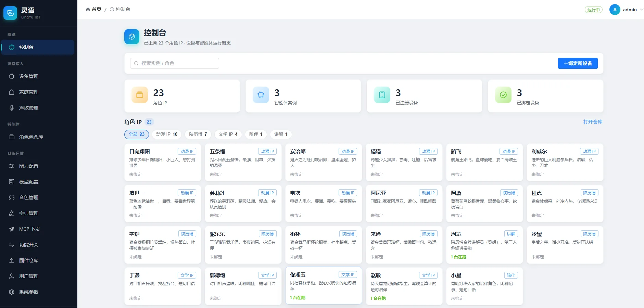The height and width of the screenshot is (308, 644).
Task: Click the 模型配置 icon
Action: tap(12, 182)
